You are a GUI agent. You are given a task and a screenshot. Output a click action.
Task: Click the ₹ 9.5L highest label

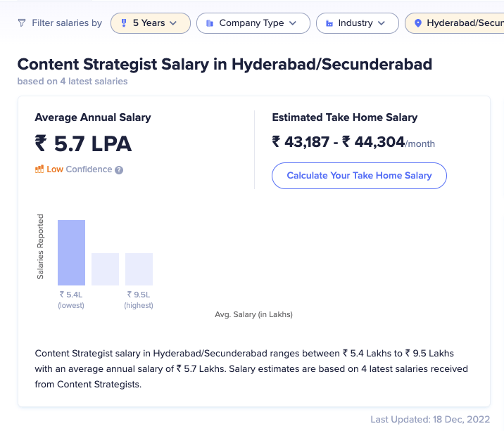139,300
